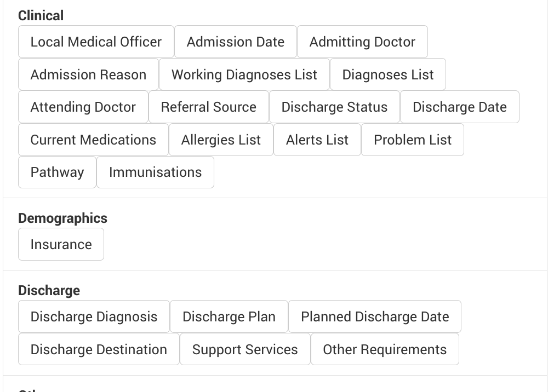
Task: Click the Diagnoses List button
Action: pyautogui.click(x=387, y=74)
